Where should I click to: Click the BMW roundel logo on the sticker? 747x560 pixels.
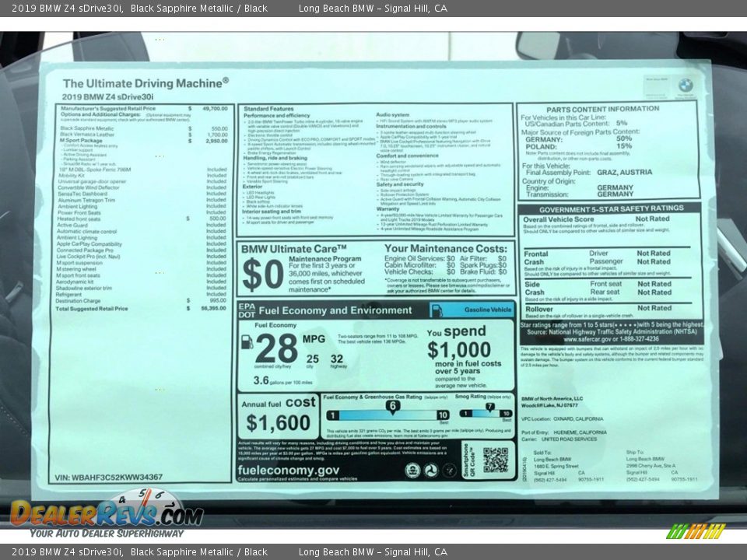[x=686, y=86]
